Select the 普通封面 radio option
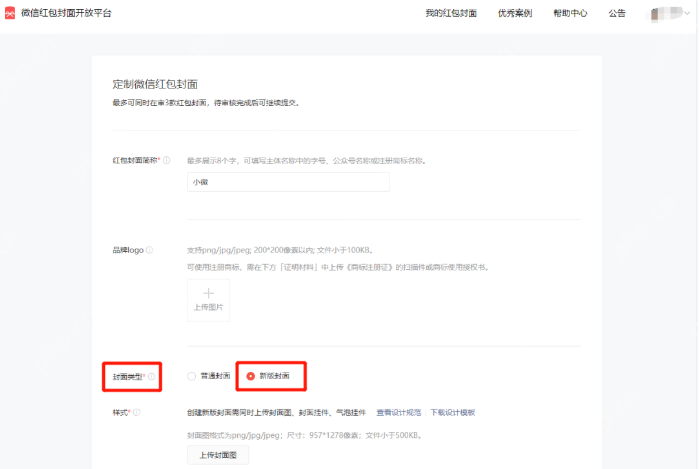This screenshot has width=699, height=469. pos(192,376)
